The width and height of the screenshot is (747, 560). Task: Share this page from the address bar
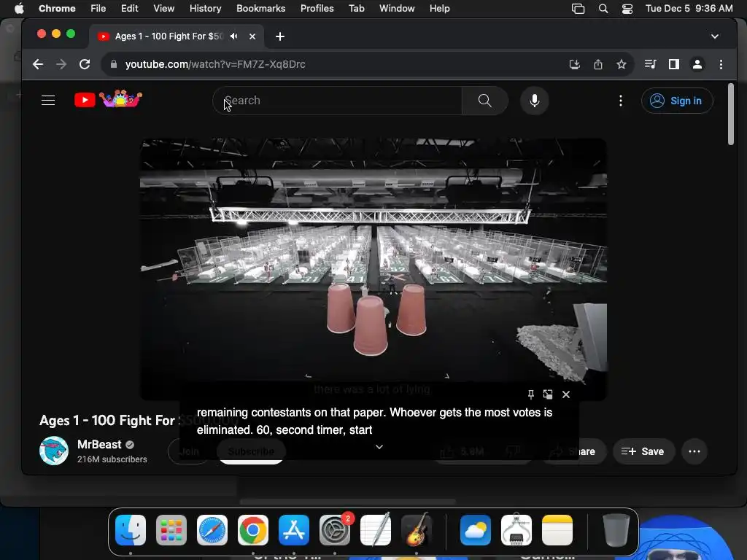click(598, 64)
